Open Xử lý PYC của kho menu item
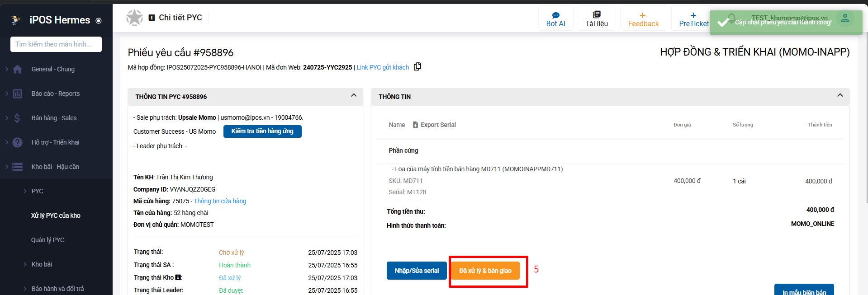 (x=56, y=215)
